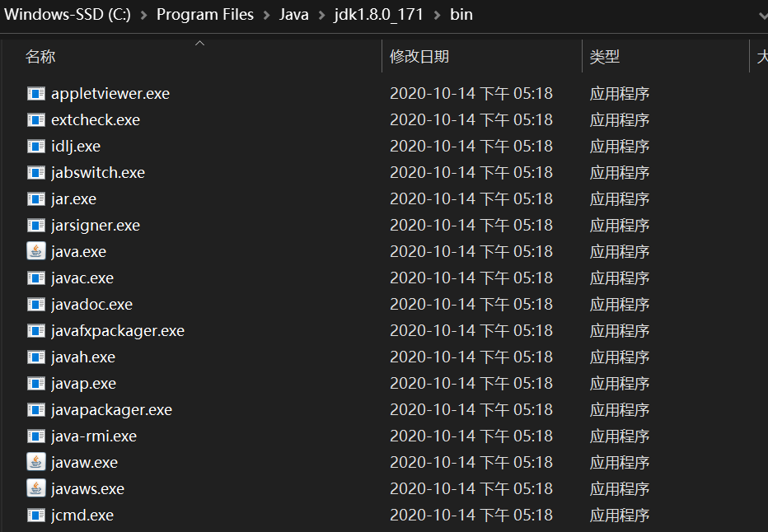Select the file name javafxpackager.exe
The height and width of the screenshot is (532, 768).
point(118,331)
